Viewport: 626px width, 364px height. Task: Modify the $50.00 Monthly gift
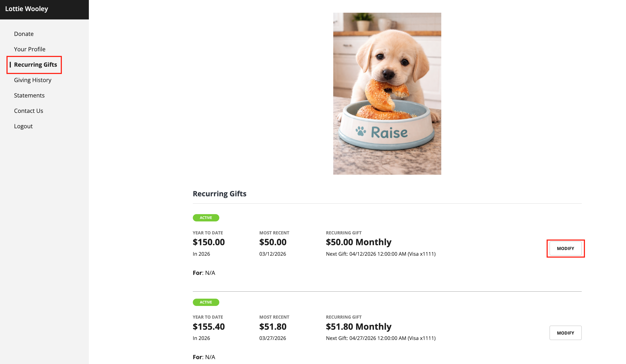point(566,248)
